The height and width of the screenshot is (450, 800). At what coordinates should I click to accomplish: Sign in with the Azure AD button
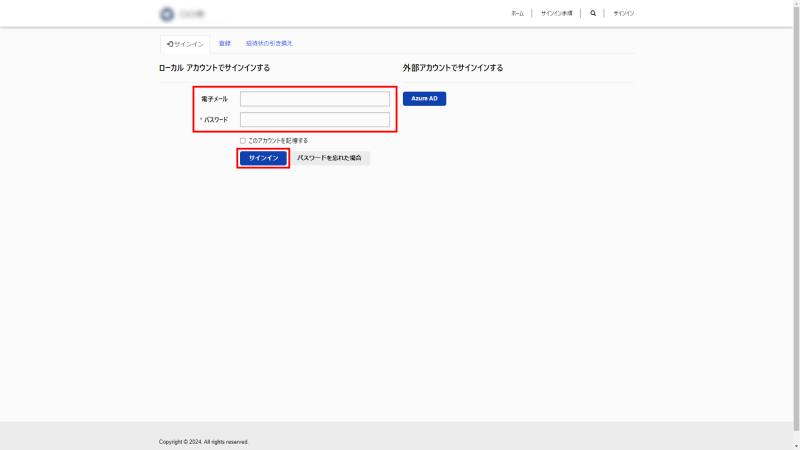click(424, 99)
